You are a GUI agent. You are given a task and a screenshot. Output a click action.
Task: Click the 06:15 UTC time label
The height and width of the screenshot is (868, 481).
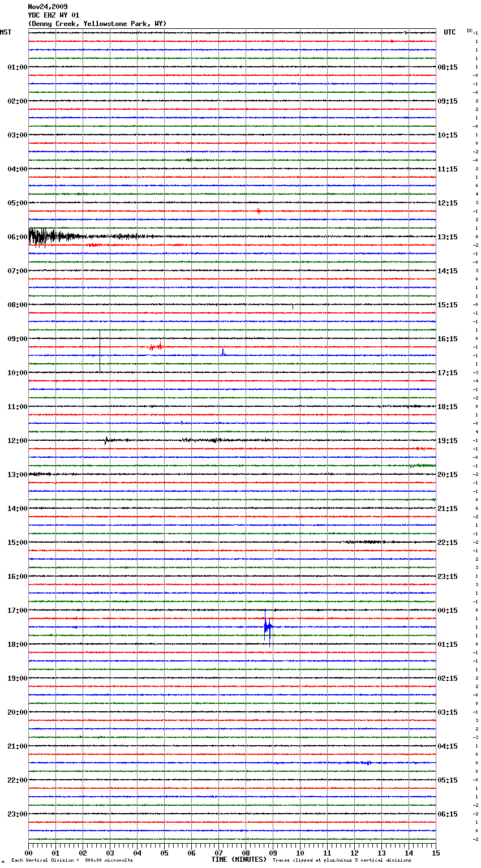[448, 814]
